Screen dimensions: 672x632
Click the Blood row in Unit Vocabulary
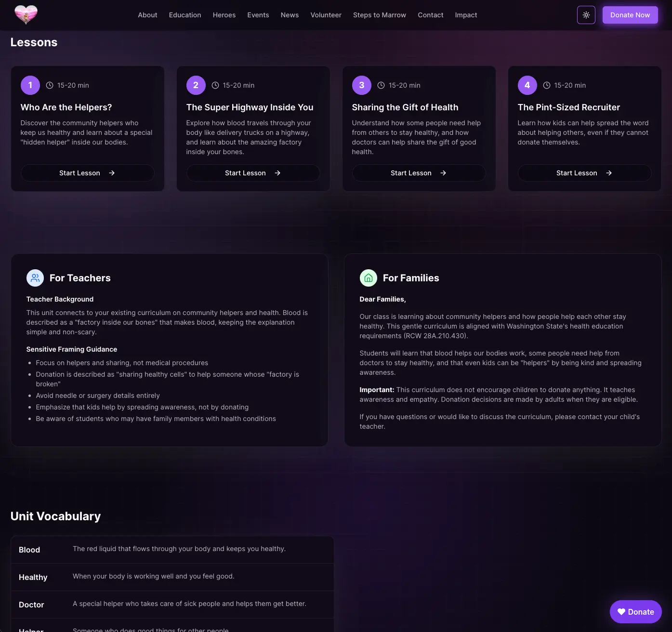click(172, 549)
